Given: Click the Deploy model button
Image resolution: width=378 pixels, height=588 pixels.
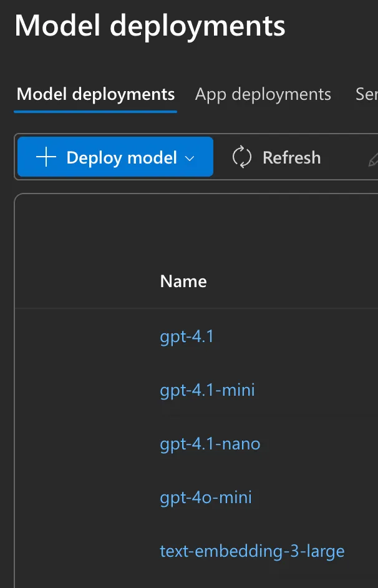Looking at the screenshot, I should click(115, 157).
